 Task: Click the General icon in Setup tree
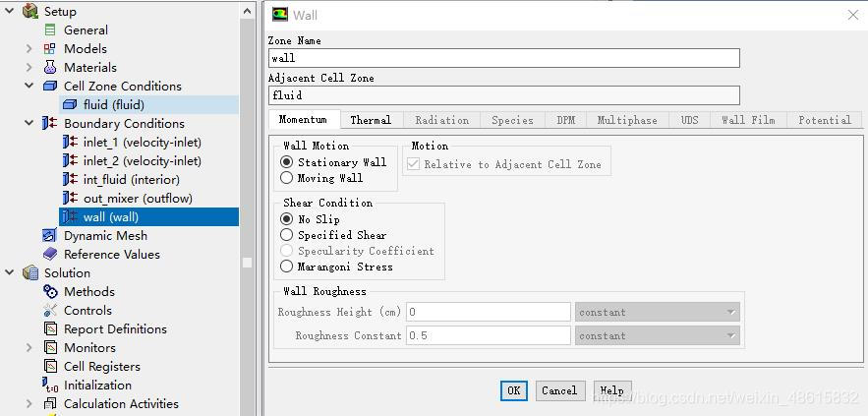(50, 30)
